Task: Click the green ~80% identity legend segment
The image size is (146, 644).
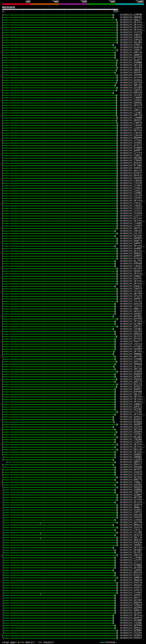Action: [x=101, y=4]
